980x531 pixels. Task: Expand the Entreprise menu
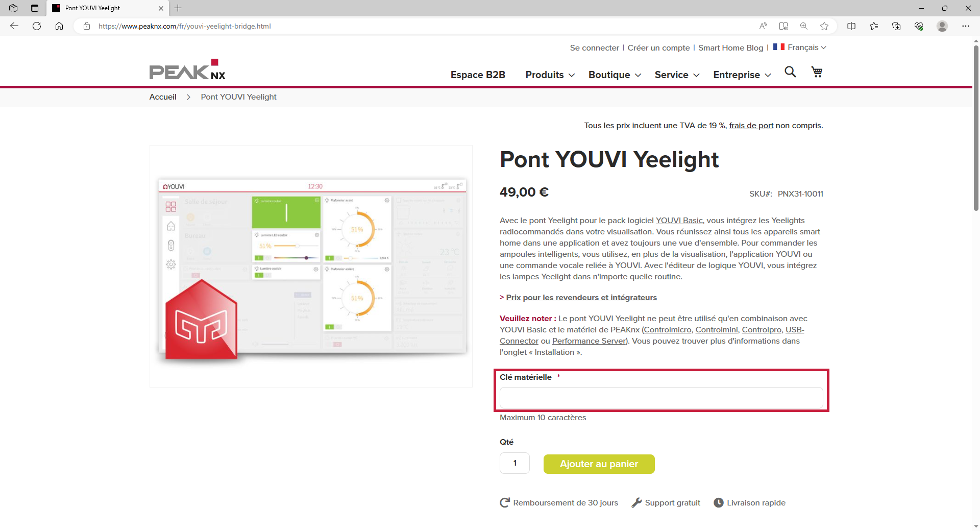[742, 75]
